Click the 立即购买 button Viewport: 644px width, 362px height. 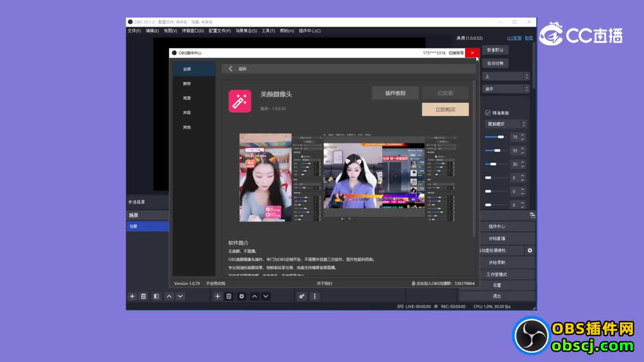coord(445,109)
